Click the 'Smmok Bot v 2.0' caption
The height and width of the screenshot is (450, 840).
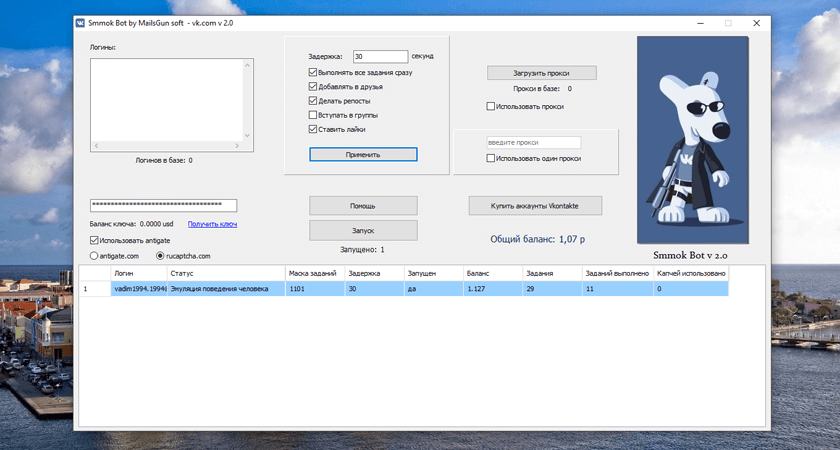691,255
